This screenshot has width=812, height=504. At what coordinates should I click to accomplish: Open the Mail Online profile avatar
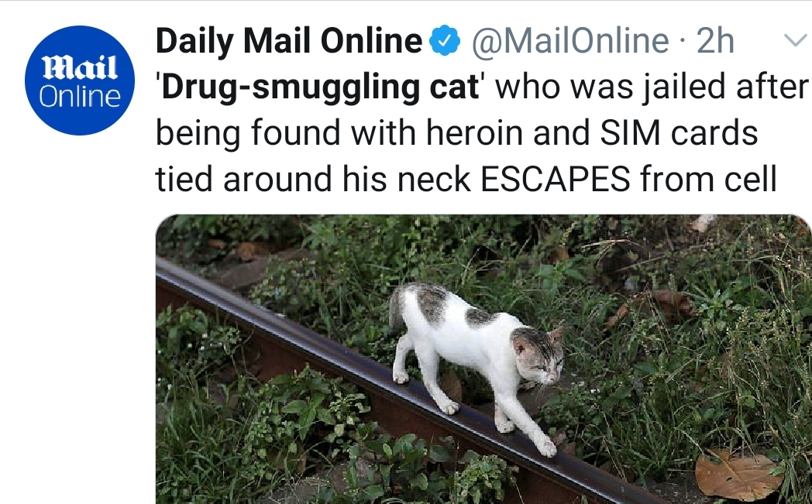(80, 81)
